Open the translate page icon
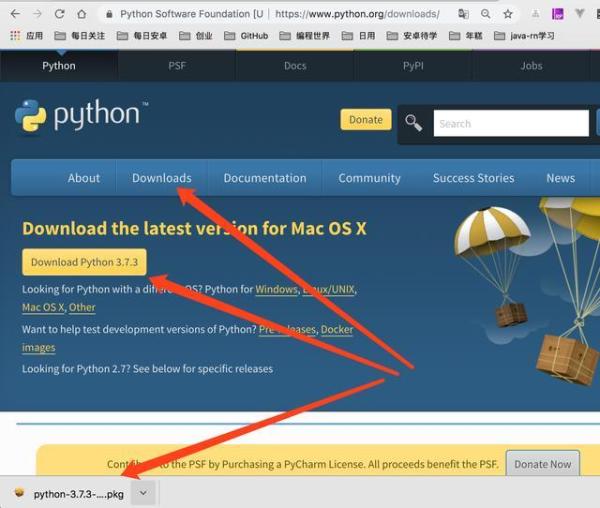Screen dimensions: 600x508 (x=463, y=14)
